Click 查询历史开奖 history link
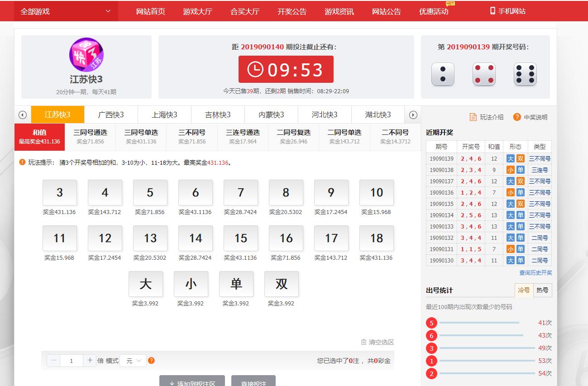The width and height of the screenshot is (588, 386). [535, 273]
